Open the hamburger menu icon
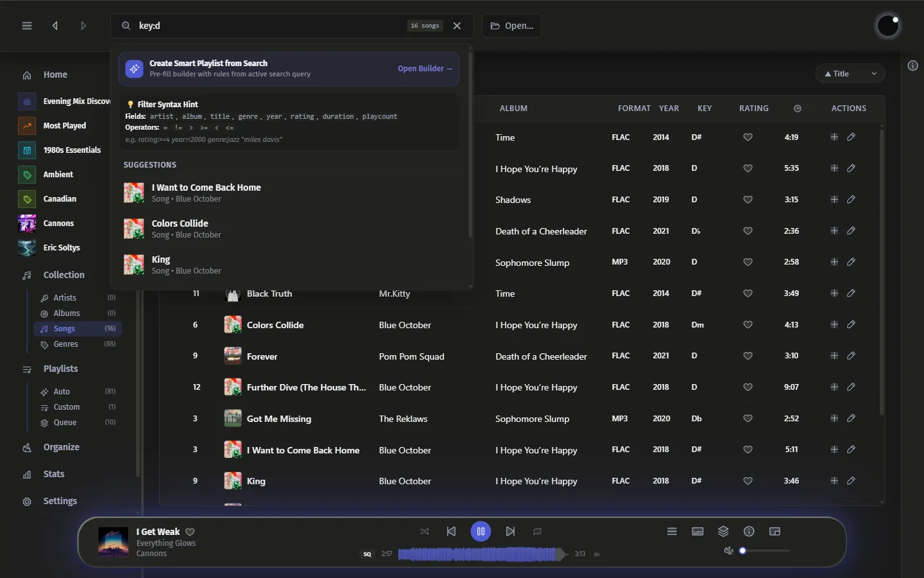This screenshot has width=924, height=578. click(27, 26)
